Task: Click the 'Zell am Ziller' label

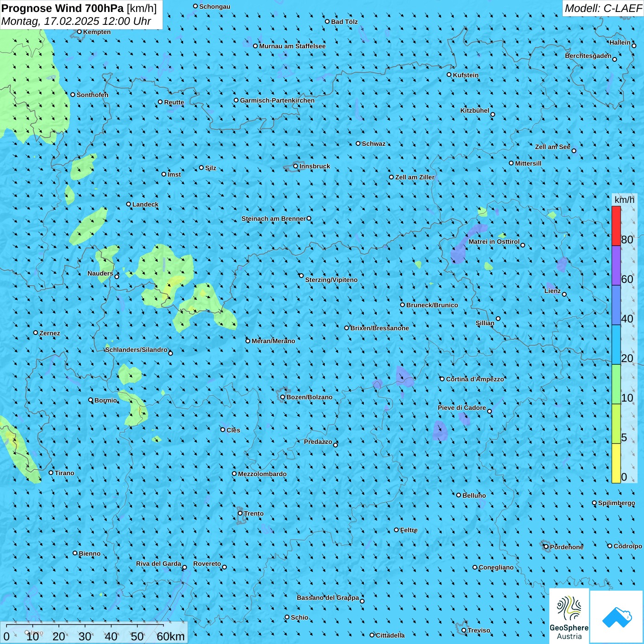Action: [415, 177]
